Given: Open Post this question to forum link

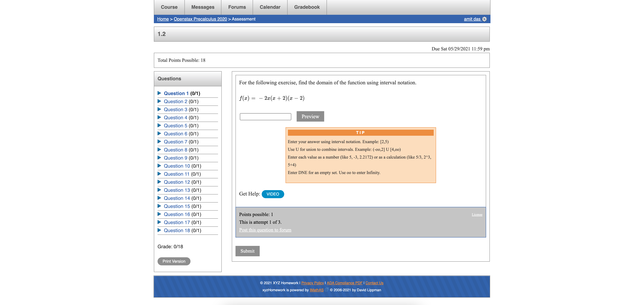Looking at the screenshot, I should point(265,230).
